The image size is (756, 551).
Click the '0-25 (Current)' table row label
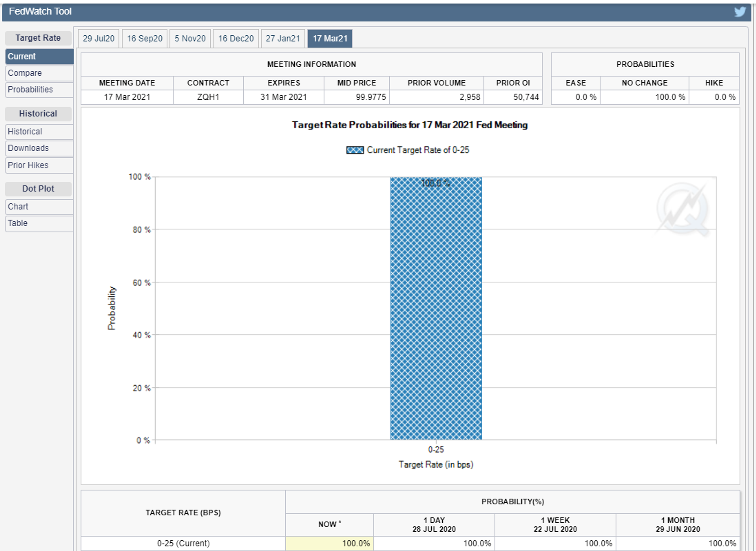click(x=183, y=543)
